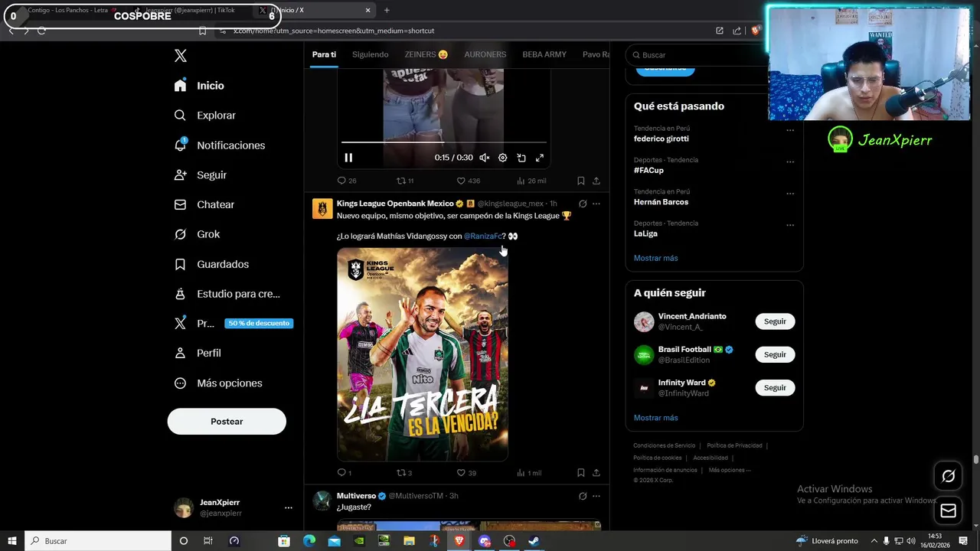Open Estudio para creadores entry
Image resolution: width=980 pixels, height=551 pixels.
tap(227, 294)
